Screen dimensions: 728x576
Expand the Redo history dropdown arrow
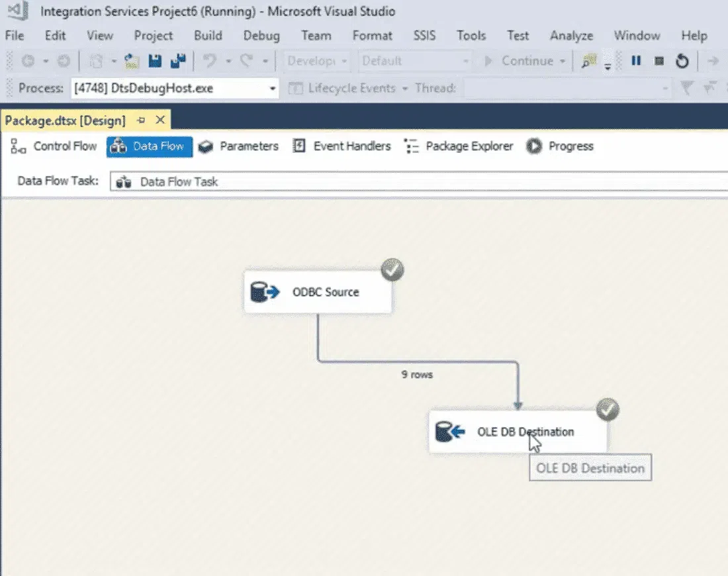[x=265, y=62]
